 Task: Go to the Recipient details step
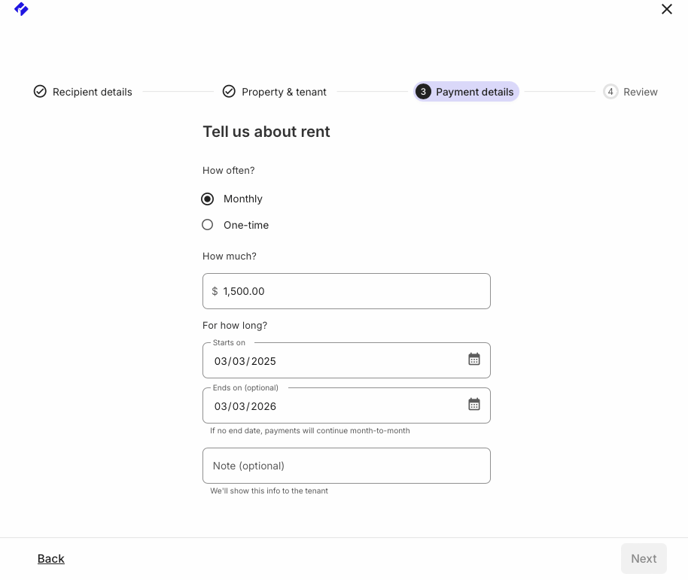(x=92, y=92)
